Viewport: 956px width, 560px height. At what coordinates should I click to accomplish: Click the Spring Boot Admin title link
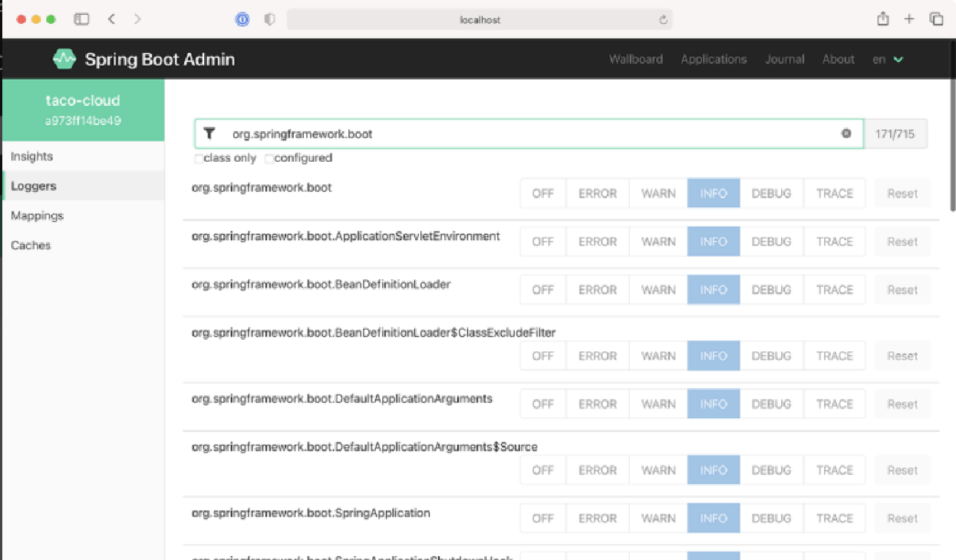coord(160,59)
